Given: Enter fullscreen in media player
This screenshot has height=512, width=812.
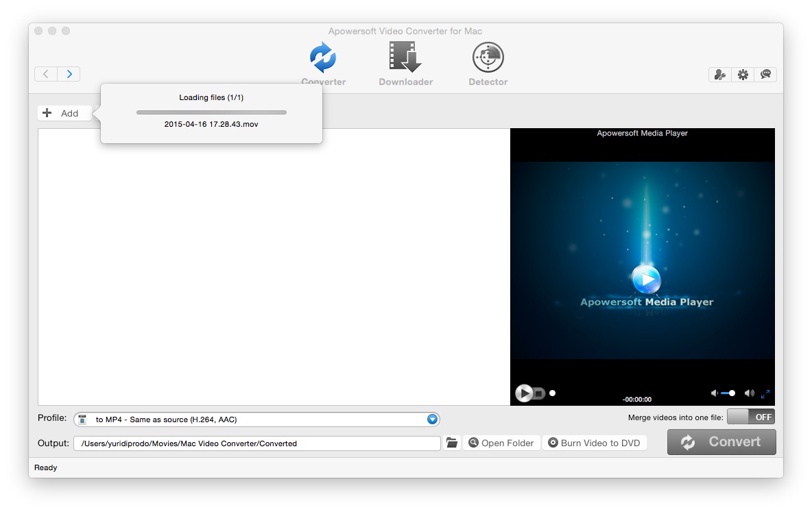Looking at the screenshot, I should pyautogui.click(x=765, y=394).
